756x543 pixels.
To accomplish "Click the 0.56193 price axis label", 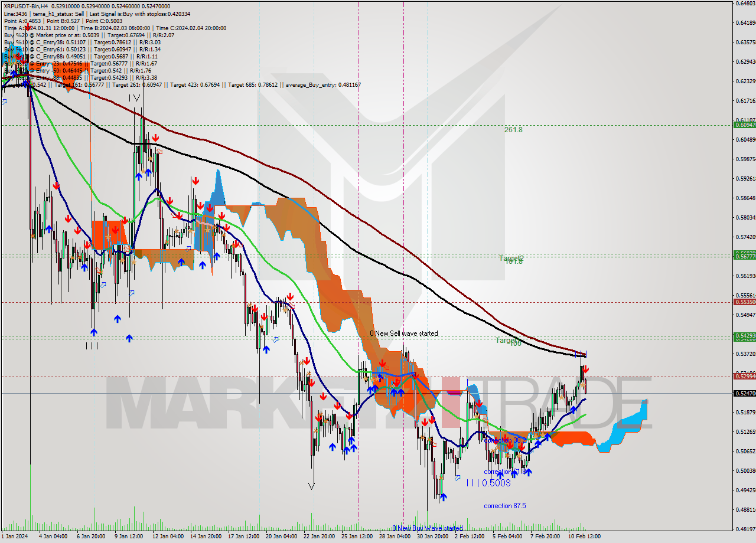I will point(745,276).
